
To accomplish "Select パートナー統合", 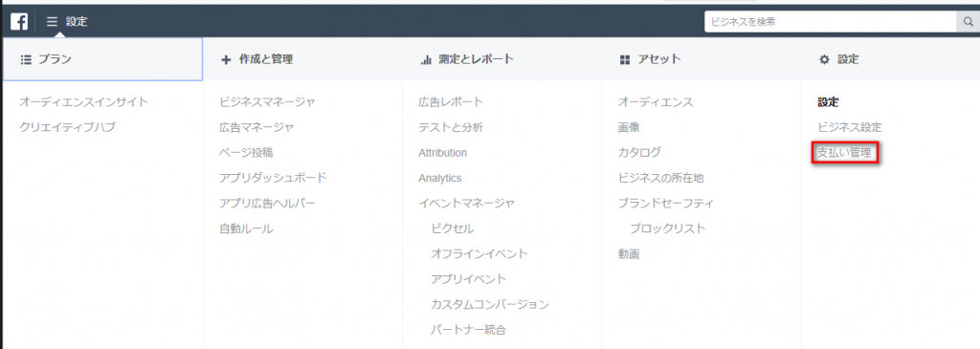I will click(468, 330).
